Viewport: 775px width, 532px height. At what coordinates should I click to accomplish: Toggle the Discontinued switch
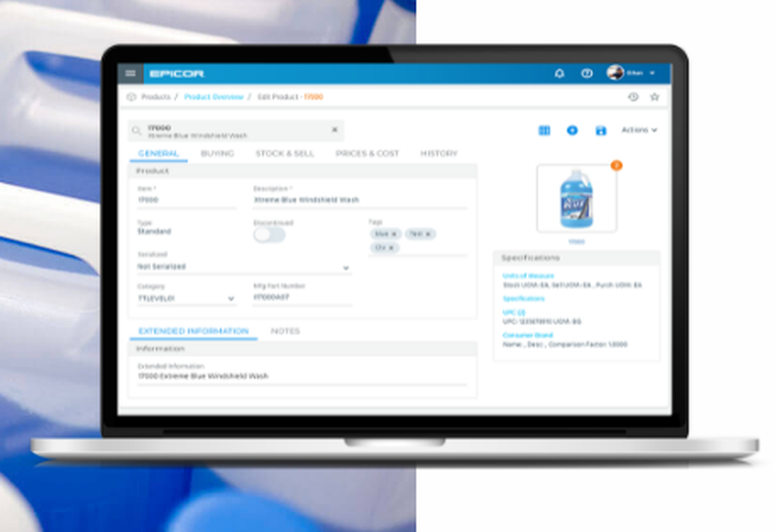pos(270,235)
